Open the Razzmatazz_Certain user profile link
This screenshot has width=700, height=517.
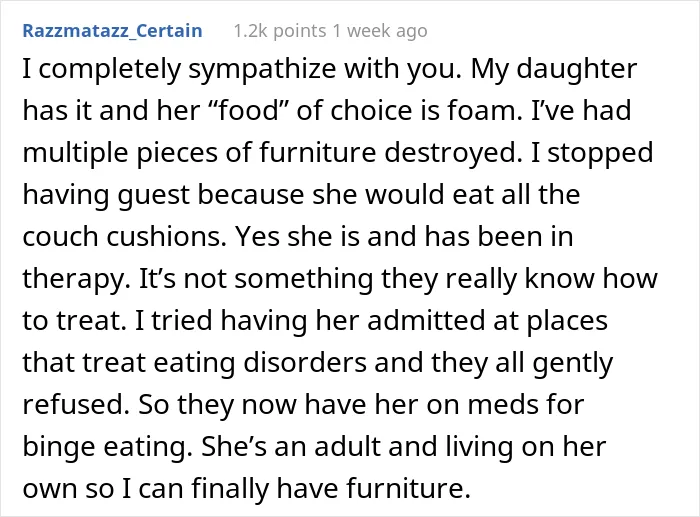[x=112, y=31]
